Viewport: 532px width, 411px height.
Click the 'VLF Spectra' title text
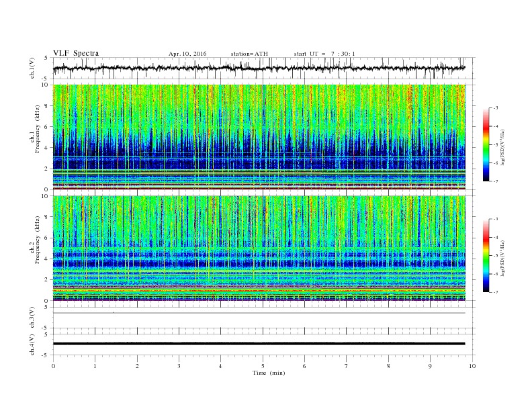click(x=76, y=53)
